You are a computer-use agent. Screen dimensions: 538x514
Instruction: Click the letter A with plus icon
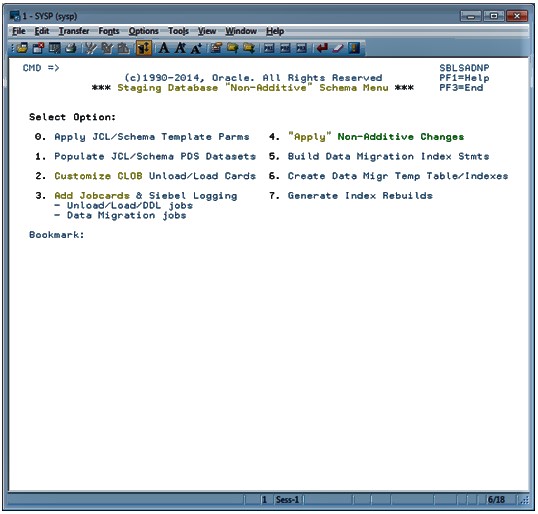coord(196,48)
